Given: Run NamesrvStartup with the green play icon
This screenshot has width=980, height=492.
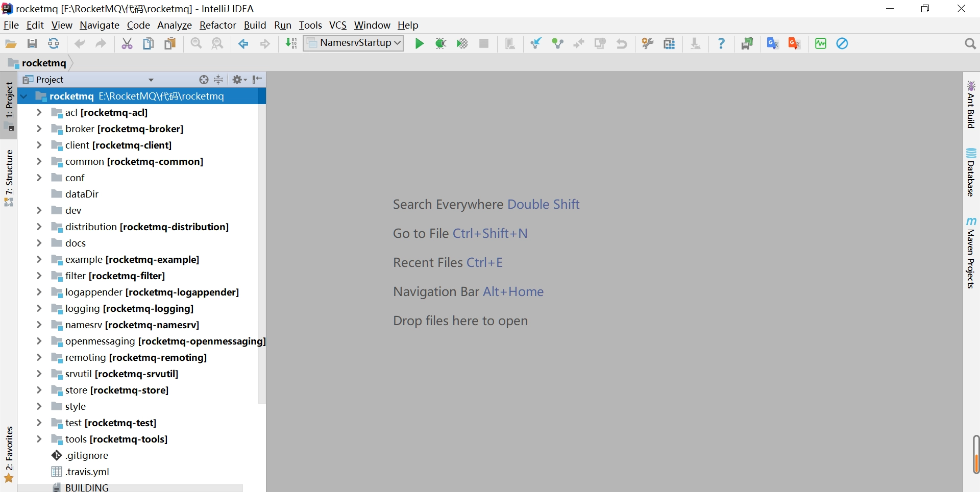Looking at the screenshot, I should click(x=420, y=44).
